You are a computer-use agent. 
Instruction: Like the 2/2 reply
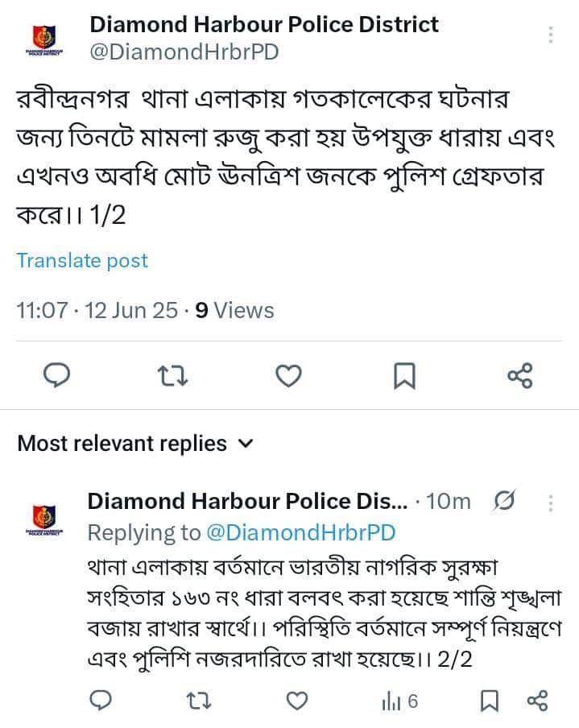tap(297, 701)
